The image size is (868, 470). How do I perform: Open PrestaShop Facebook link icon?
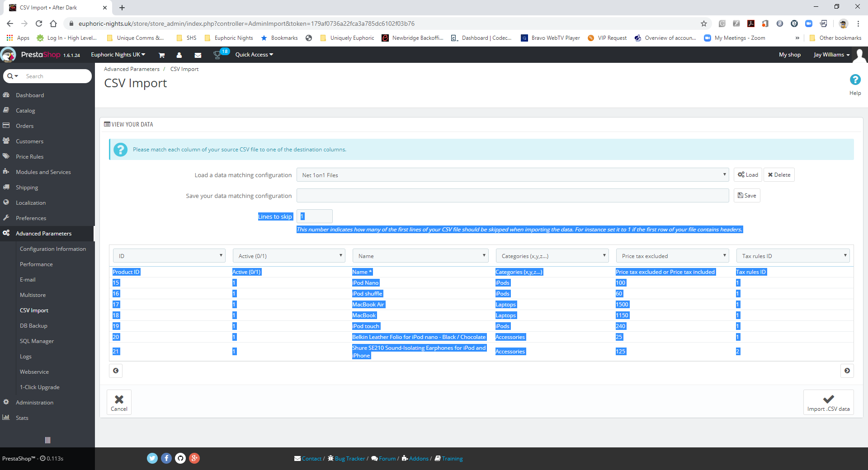click(166, 458)
